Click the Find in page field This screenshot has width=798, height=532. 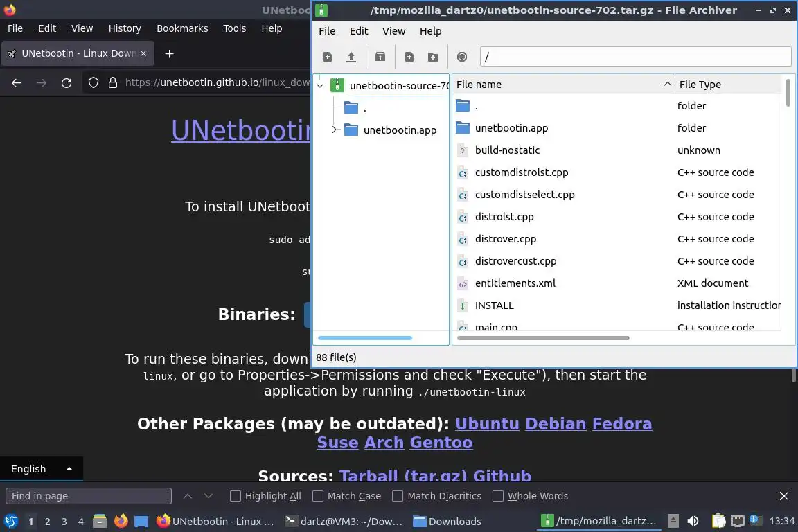pos(89,496)
